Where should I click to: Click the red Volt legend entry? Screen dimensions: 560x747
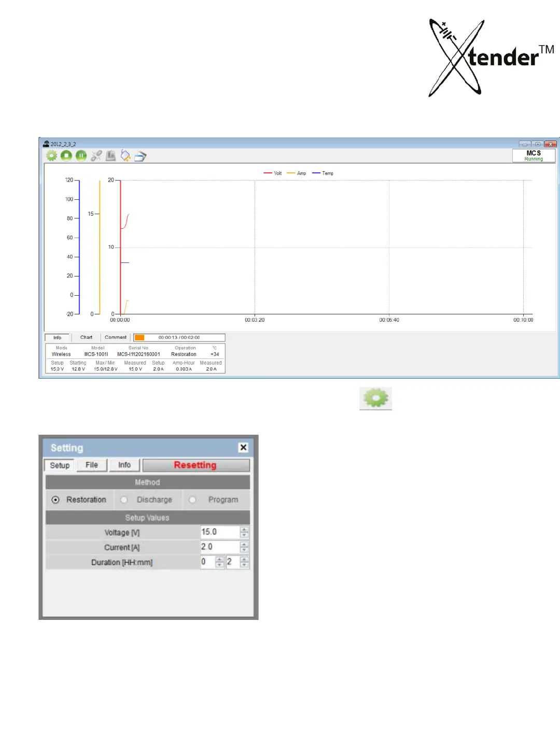(273, 173)
